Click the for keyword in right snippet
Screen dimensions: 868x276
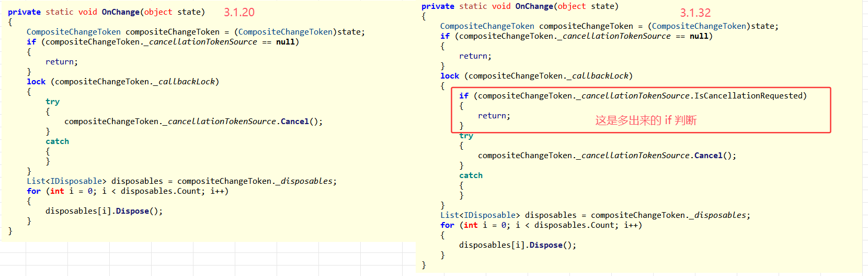447,225
